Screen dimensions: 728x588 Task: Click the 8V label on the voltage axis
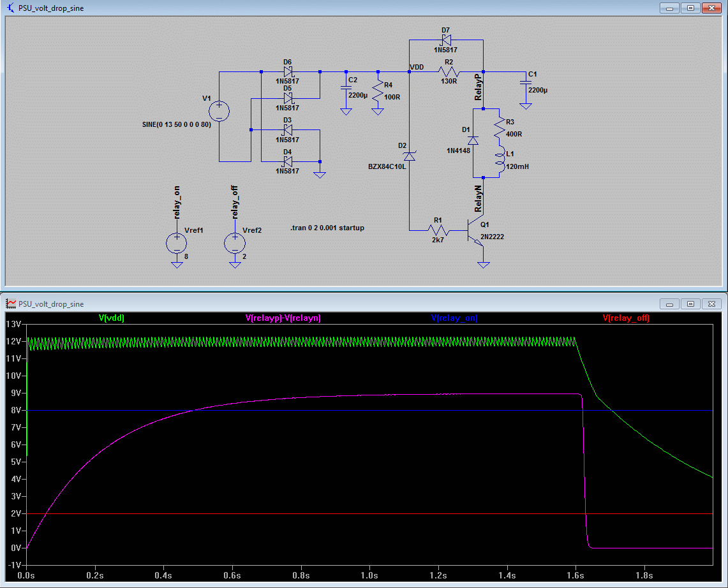coord(15,410)
